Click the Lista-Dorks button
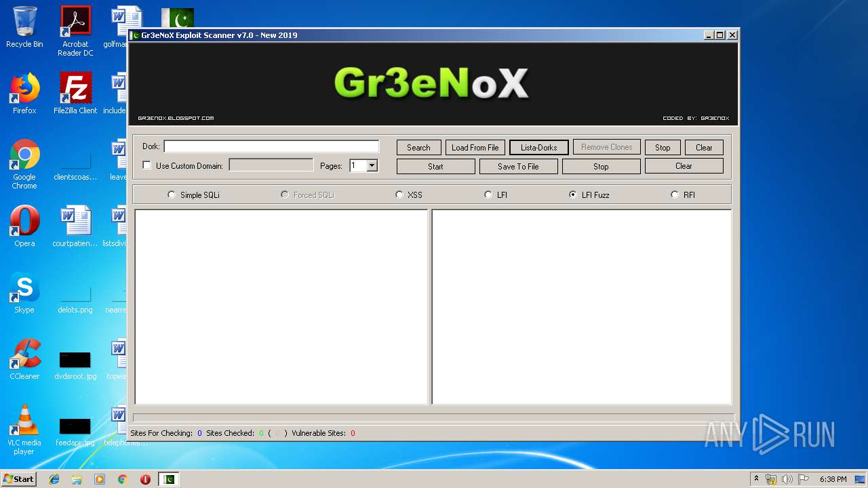This screenshot has width=868, height=488. click(538, 147)
